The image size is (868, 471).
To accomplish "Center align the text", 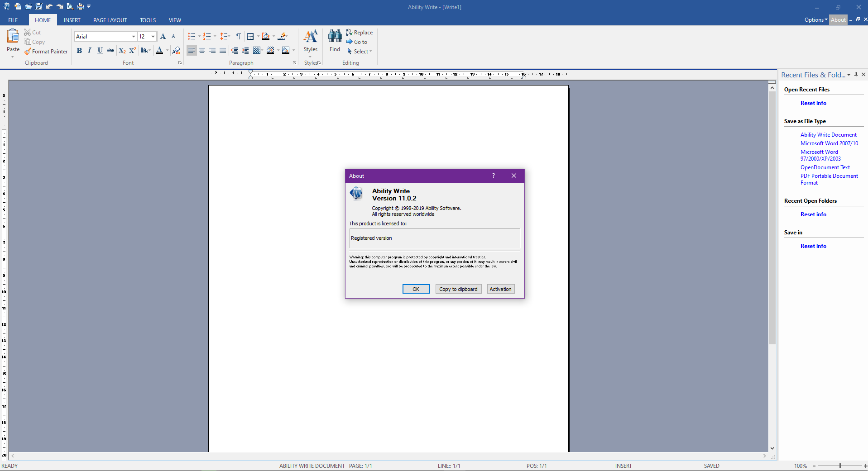I will click(x=202, y=50).
